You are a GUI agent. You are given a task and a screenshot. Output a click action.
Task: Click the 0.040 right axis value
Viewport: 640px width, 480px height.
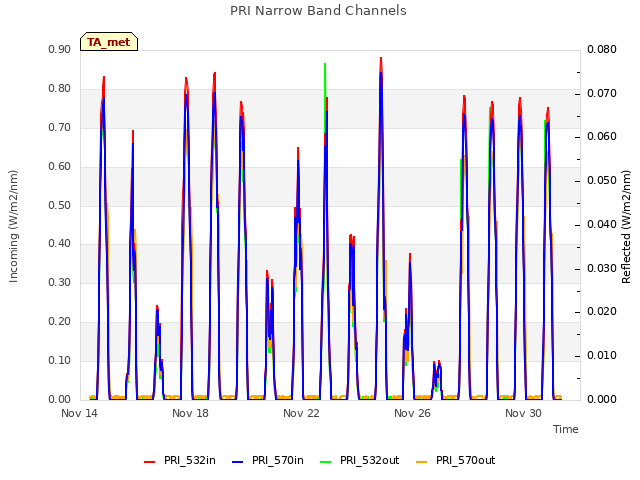point(602,224)
